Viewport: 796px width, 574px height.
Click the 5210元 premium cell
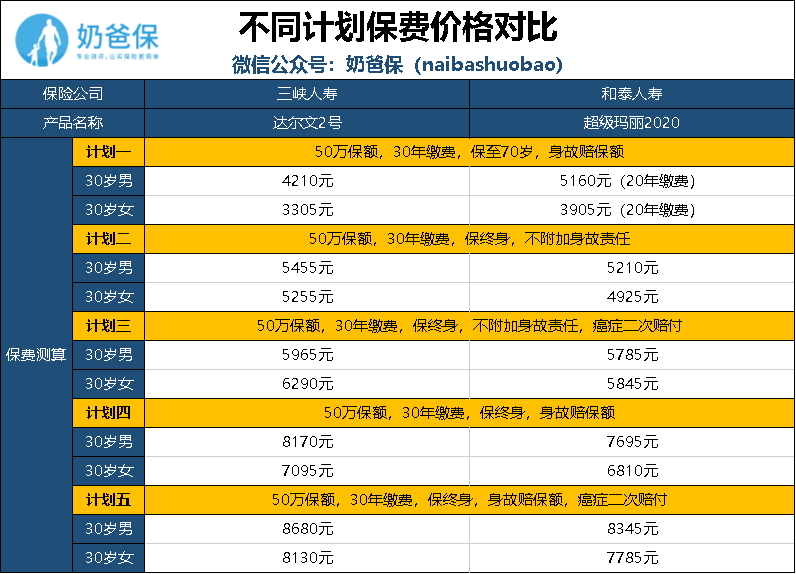632,267
